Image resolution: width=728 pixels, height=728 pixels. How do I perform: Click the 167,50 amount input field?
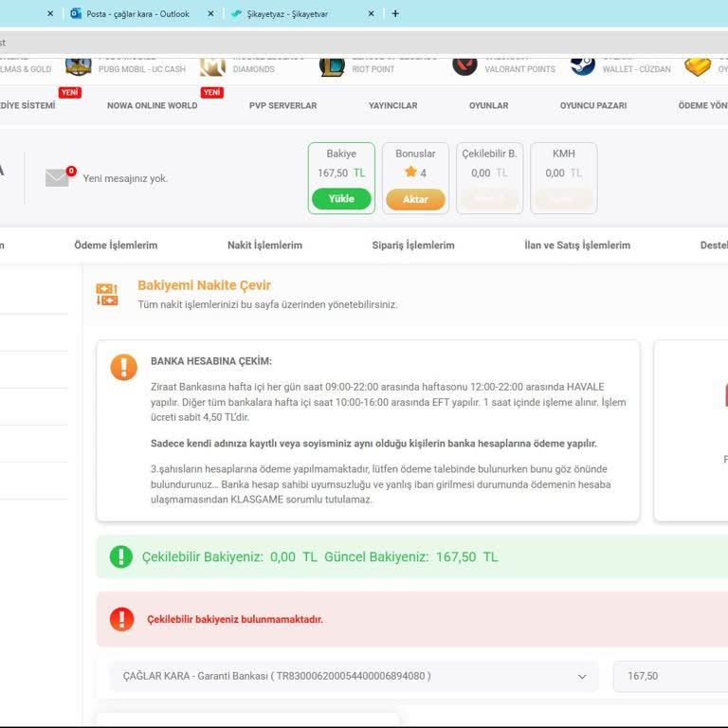[x=669, y=677]
